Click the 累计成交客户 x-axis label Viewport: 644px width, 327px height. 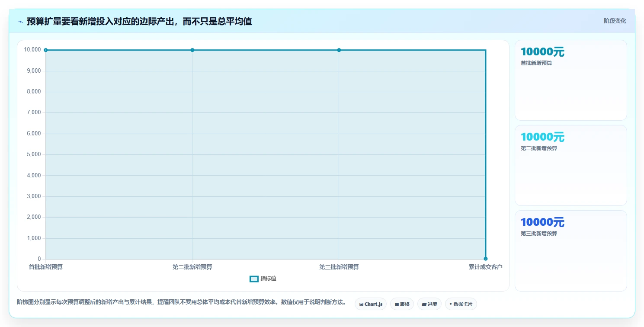[486, 267]
